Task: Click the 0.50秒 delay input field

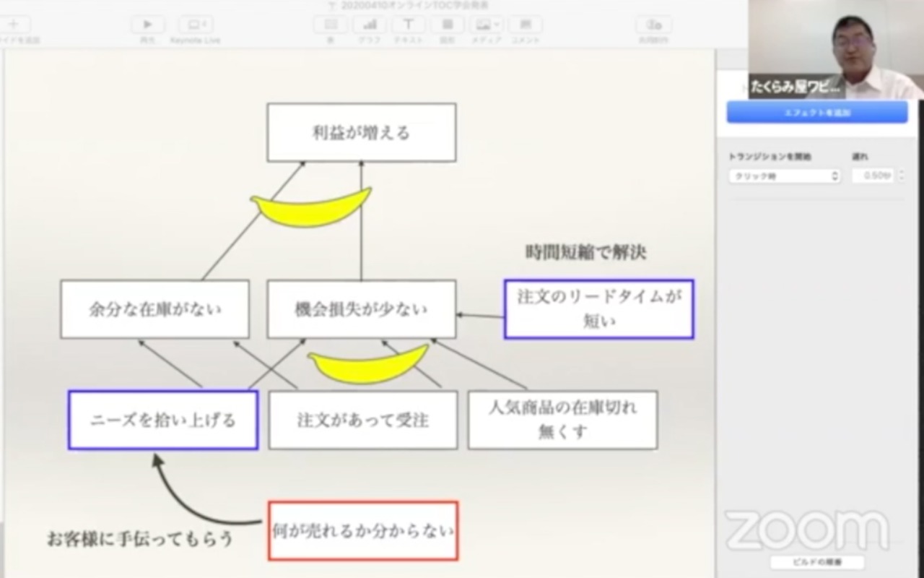Action: (x=872, y=176)
